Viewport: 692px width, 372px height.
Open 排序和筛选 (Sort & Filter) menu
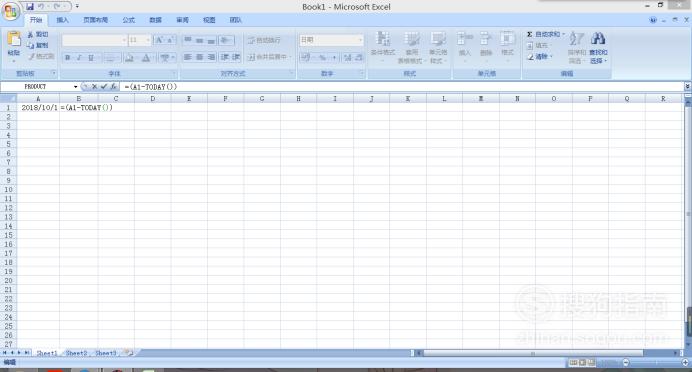pos(576,47)
